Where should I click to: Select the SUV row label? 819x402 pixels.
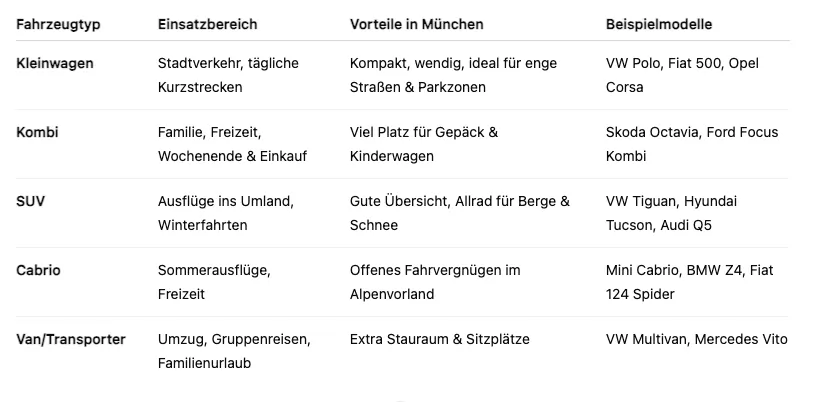(31, 201)
